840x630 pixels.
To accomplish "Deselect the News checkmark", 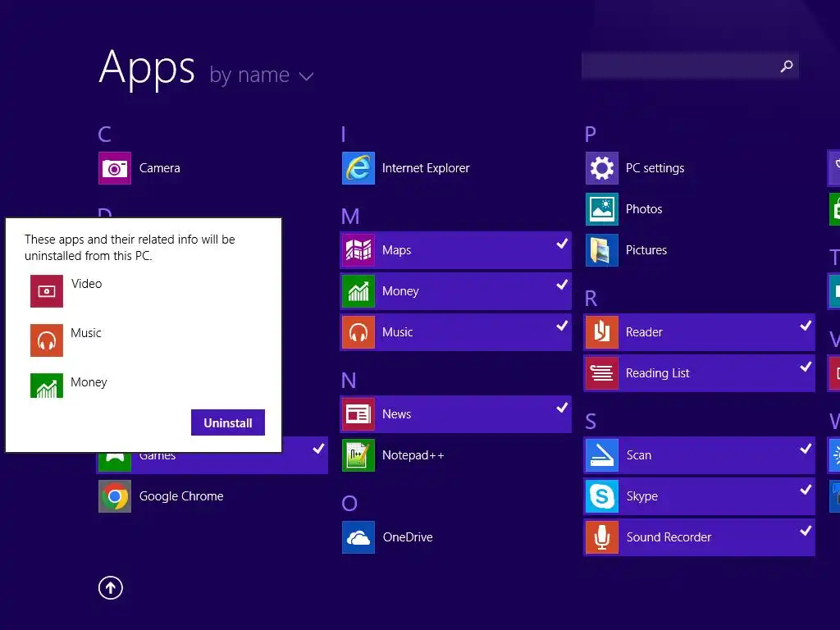I will (x=562, y=408).
